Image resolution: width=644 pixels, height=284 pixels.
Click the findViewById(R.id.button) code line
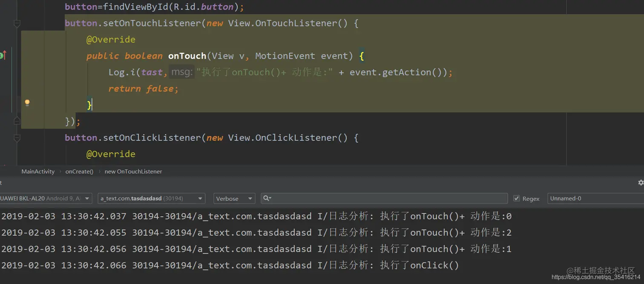(154, 7)
